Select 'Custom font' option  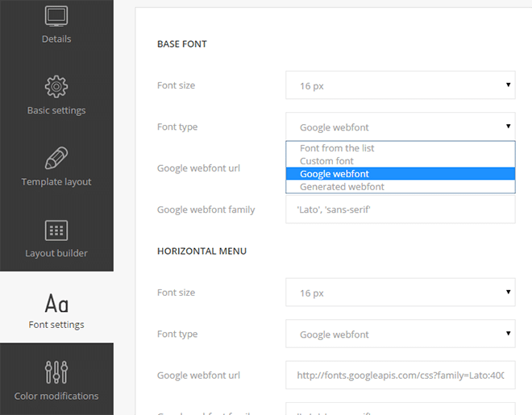[326, 161]
